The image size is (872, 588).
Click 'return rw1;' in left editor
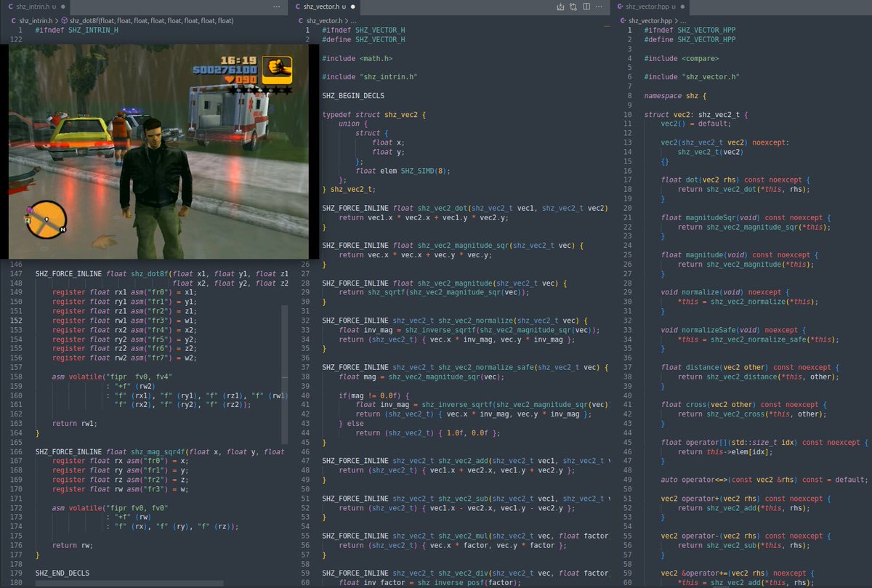coord(75,423)
